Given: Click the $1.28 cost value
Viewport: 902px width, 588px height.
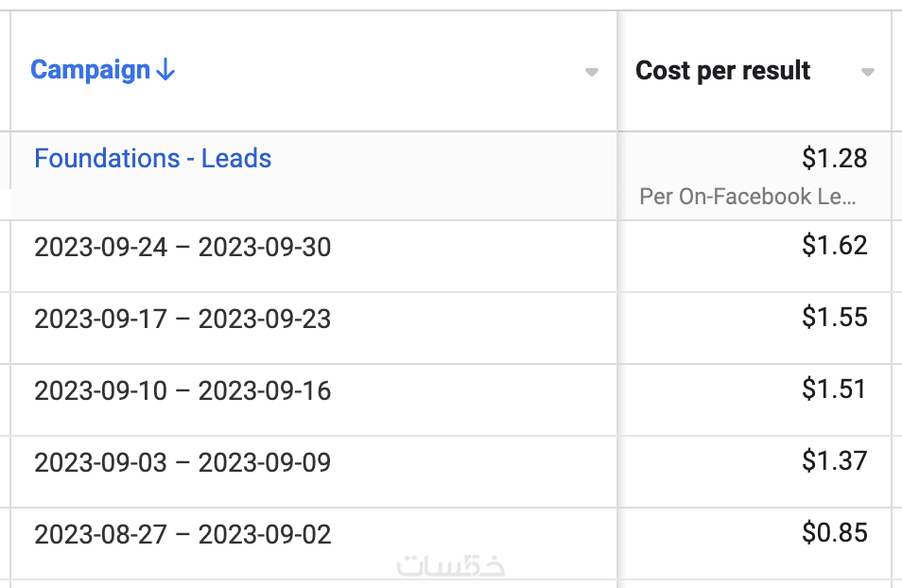Looking at the screenshot, I should [x=834, y=159].
